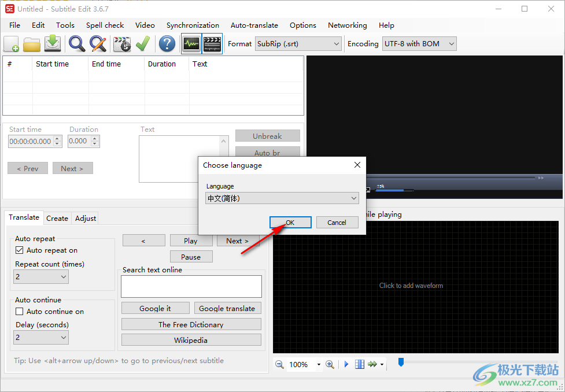Zoom in the waveform with the plus magnifier

click(x=330, y=364)
